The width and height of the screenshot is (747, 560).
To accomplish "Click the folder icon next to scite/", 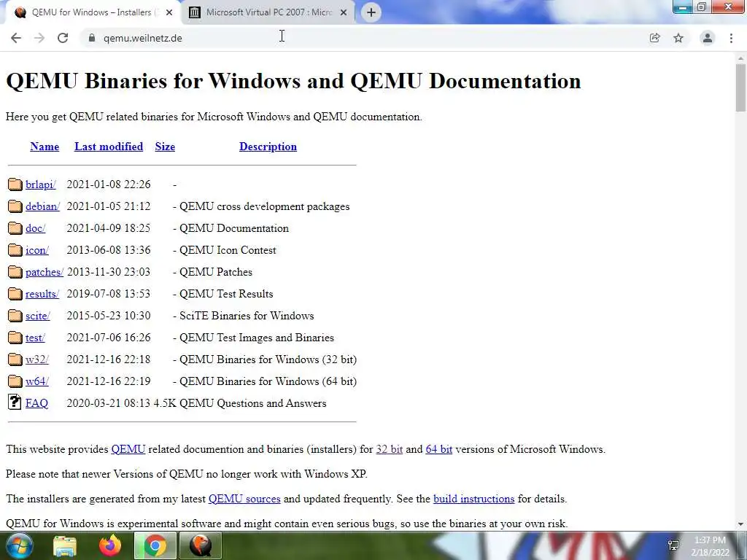I will click(15, 316).
